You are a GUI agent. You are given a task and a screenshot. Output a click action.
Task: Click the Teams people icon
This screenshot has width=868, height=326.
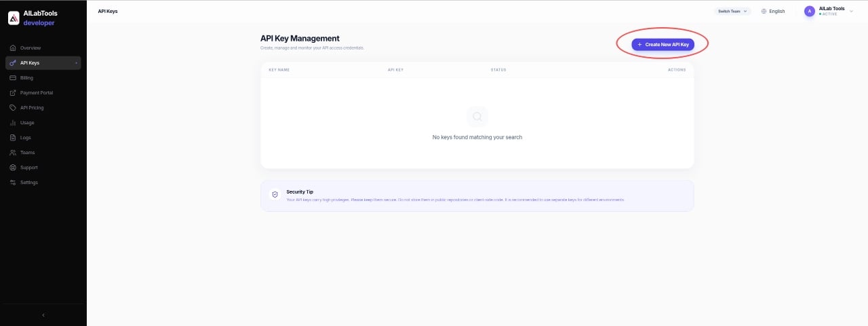point(13,153)
